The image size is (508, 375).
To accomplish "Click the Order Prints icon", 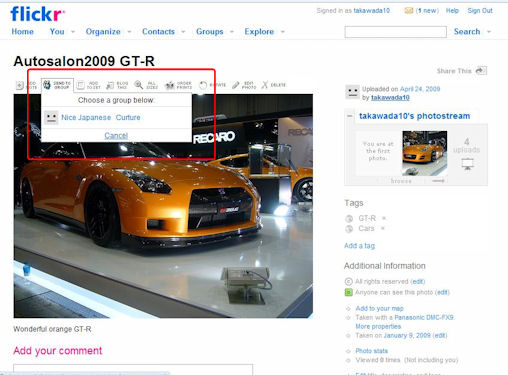I will 170,85.
